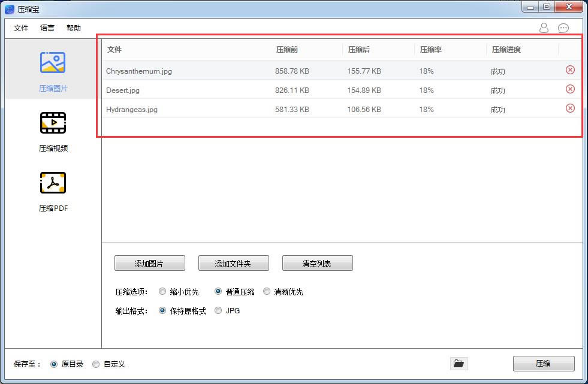Click the 添加文件夹 button
Image resolution: width=588 pixels, height=384 pixels.
click(234, 263)
